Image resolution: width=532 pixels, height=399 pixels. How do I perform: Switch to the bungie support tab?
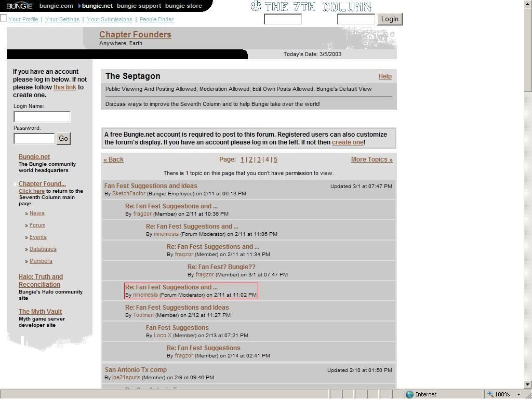(139, 6)
